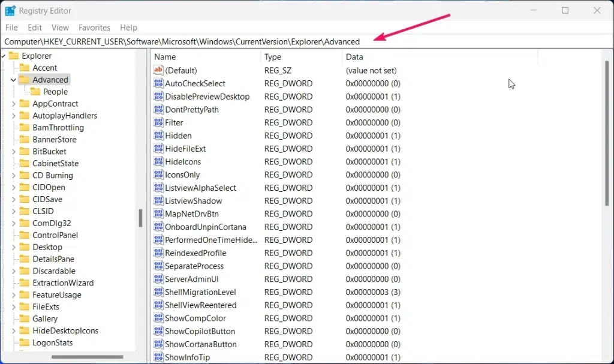Click the DWORD icon beside ShowCopilotButton
The height and width of the screenshot is (364, 614).
[158, 330]
